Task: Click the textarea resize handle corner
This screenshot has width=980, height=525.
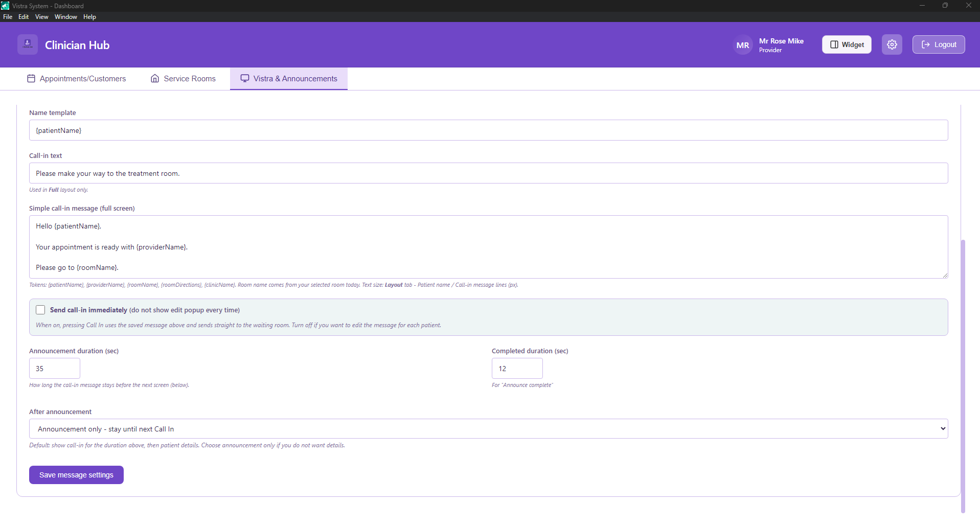Action: [x=945, y=275]
